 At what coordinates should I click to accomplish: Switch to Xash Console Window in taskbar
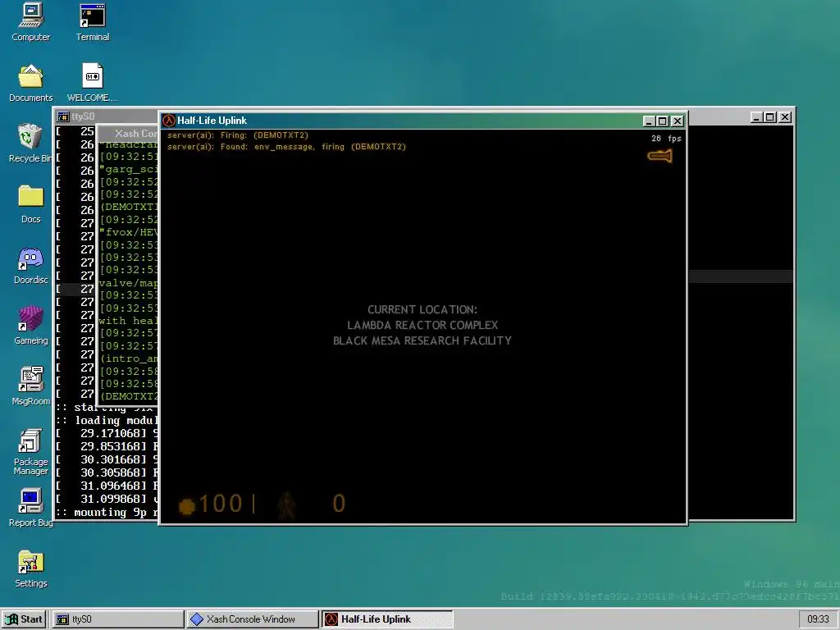pos(252,619)
